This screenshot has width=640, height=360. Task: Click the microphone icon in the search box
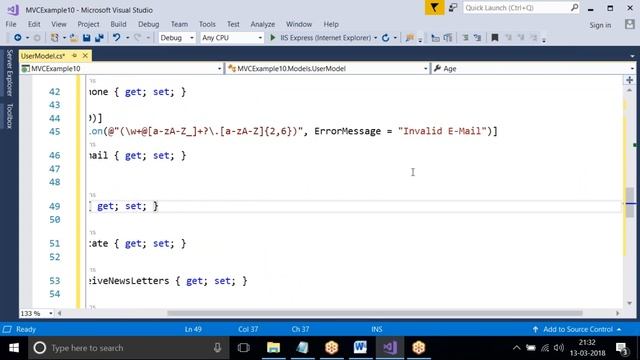click(217, 348)
